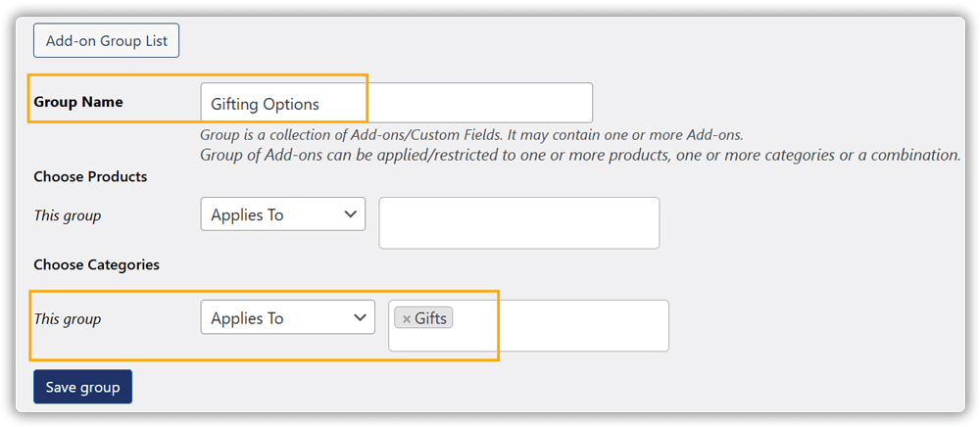Click the Choose Categories heading
980x427 pixels.
point(97,264)
